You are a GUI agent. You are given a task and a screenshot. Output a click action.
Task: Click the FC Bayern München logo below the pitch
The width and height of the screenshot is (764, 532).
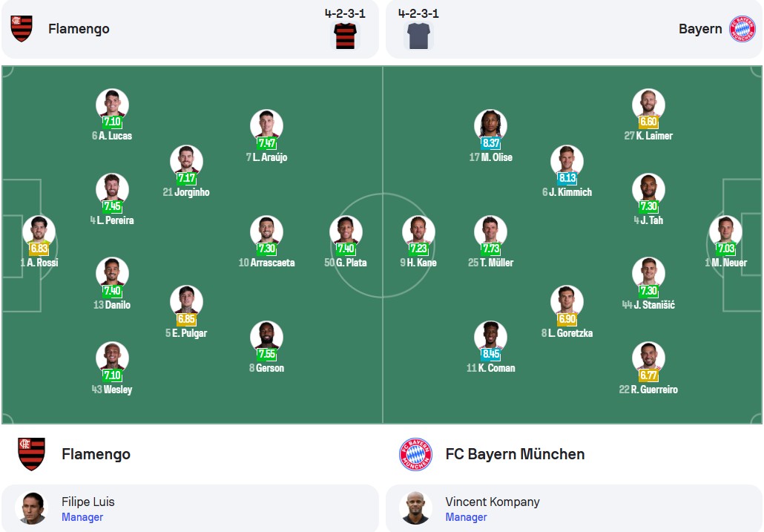coord(415,454)
